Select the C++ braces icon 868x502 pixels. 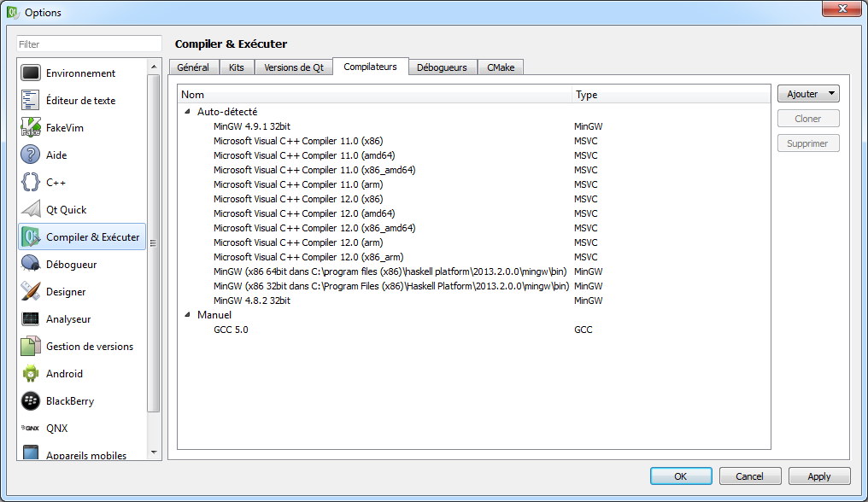(x=31, y=182)
